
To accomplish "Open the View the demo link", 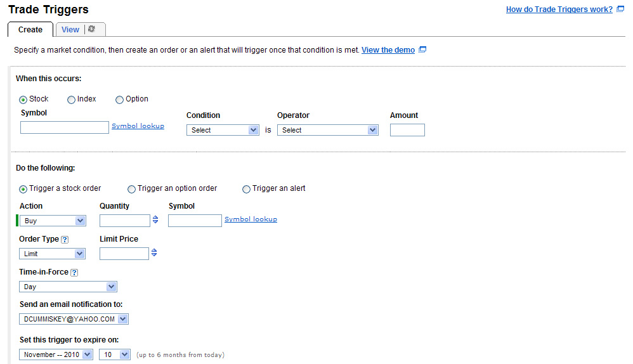I will pyautogui.click(x=388, y=50).
